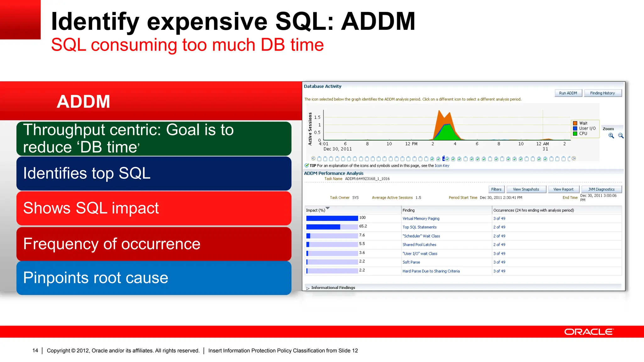Click the orange Wait legend swatch
This screenshot has height=362, width=644.
575,123
